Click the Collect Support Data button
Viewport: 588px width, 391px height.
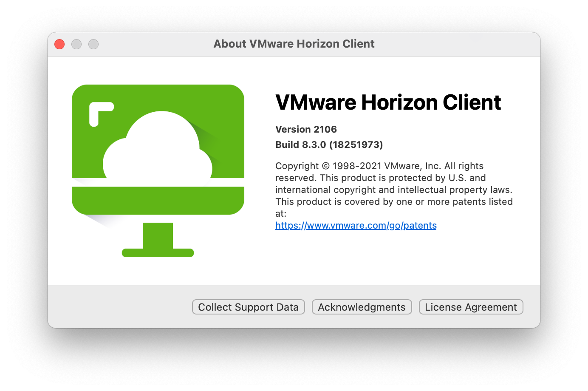(249, 307)
